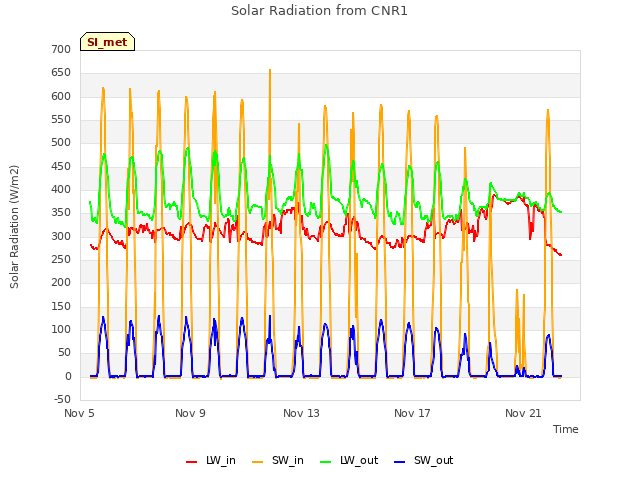Click the '650' y-axis tick label
Screen dimensions: 640x480
[61, 73]
